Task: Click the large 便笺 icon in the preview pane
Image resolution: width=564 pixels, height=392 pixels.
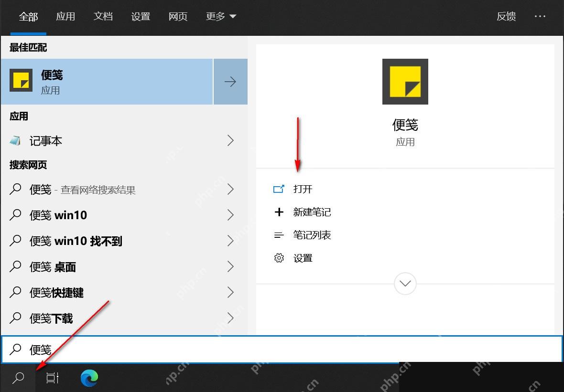Action: 405,82
